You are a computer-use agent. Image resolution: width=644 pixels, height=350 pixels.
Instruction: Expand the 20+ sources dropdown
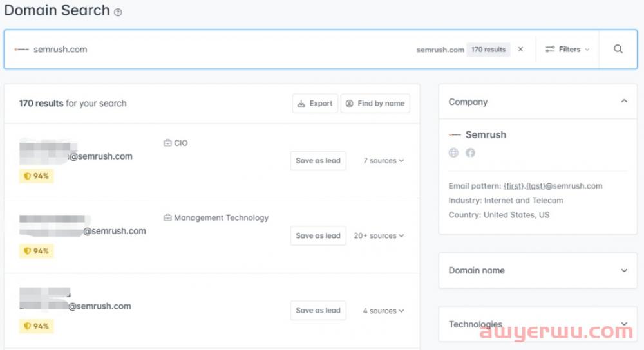tap(379, 236)
